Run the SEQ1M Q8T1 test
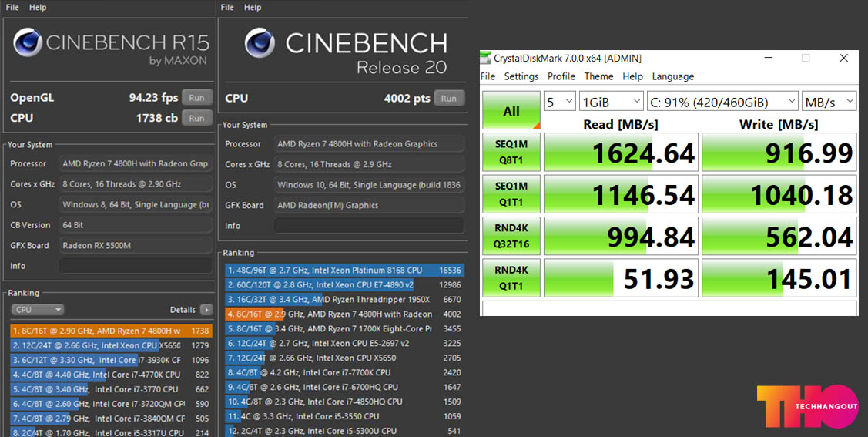The height and width of the screenshot is (437, 868). click(x=511, y=153)
